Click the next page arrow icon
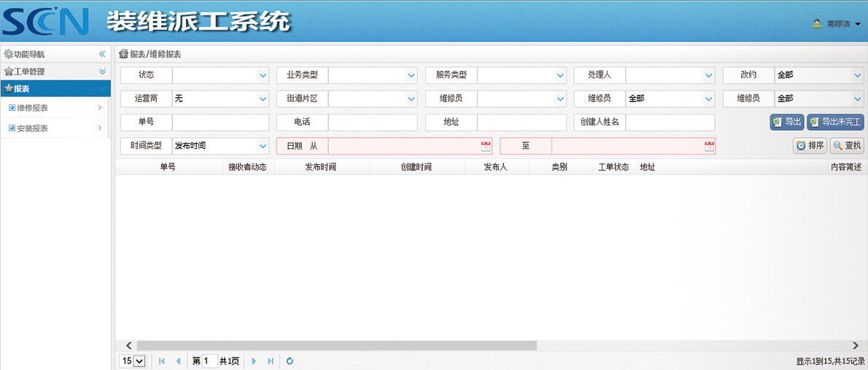 (254, 361)
